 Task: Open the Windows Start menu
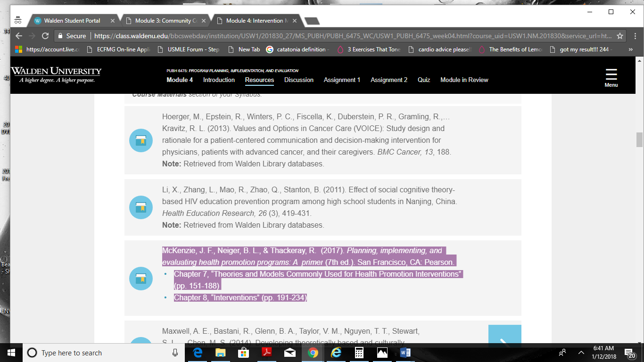pos(11,353)
